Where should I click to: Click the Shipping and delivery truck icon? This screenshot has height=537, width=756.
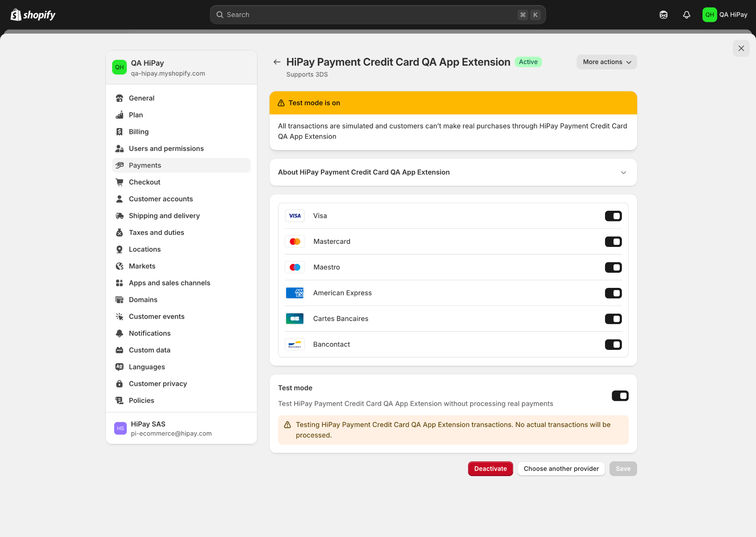pyautogui.click(x=119, y=216)
